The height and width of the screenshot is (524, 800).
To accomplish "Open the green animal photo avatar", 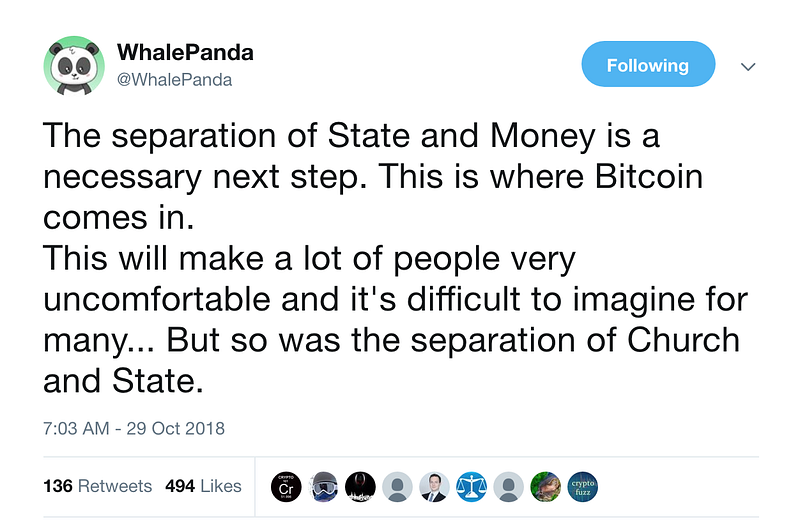I will click(x=545, y=487).
